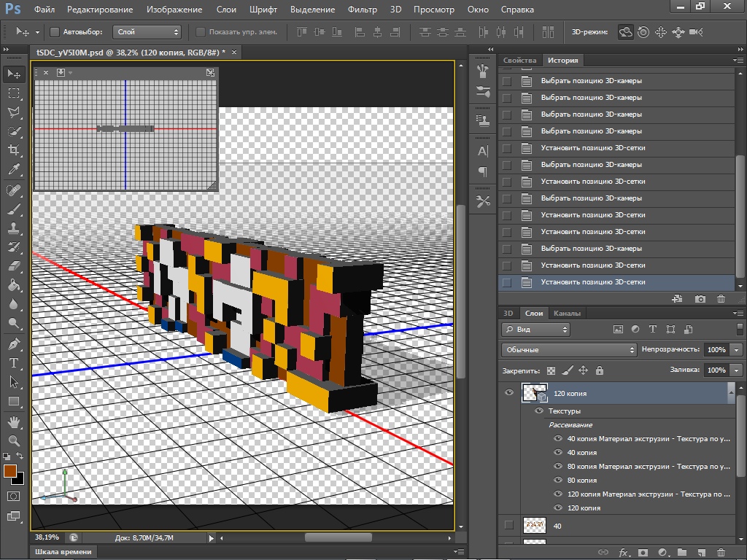Lock transparent pixels of the layer
The width and height of the screenshot is (747, 560).
[x=551, y=370]
